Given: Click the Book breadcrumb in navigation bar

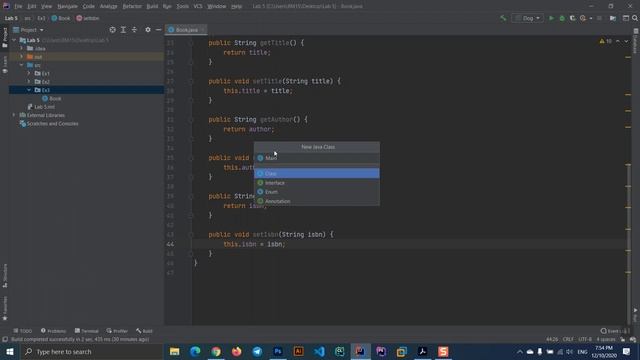Looking at the screenshot, I should (x=60, y=18).
